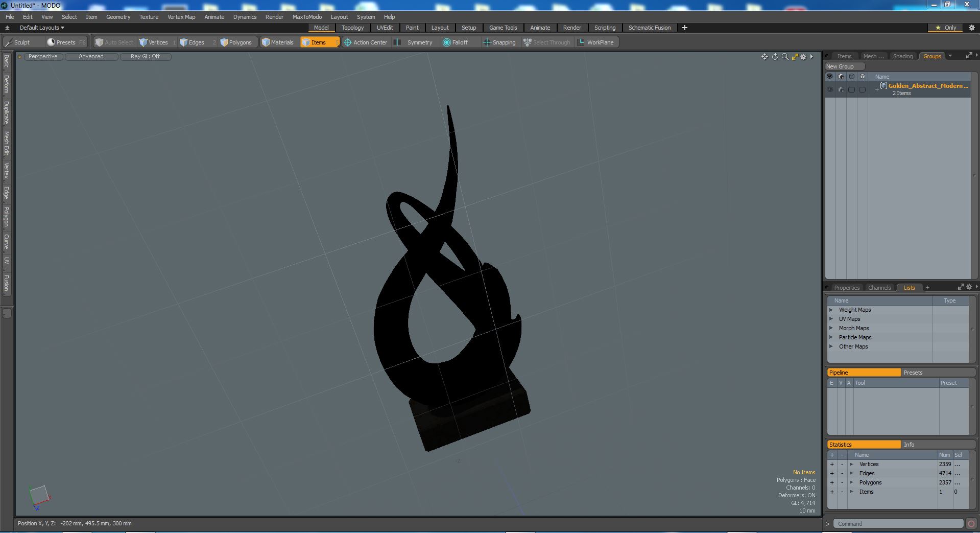Open the WorkPlane options
This screenshot has height=533, width=980.
pos(596,42)
